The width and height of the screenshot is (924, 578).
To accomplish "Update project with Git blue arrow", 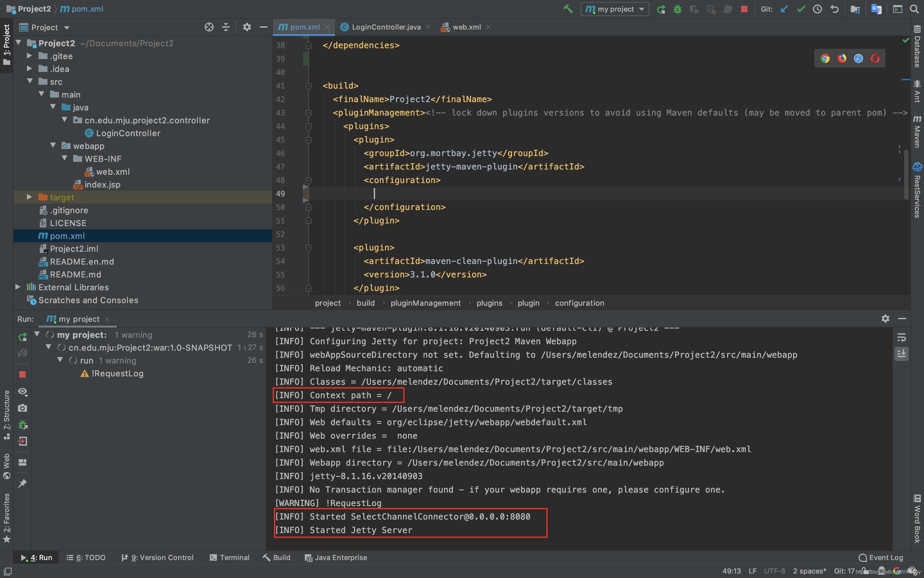I will [784, 9].
